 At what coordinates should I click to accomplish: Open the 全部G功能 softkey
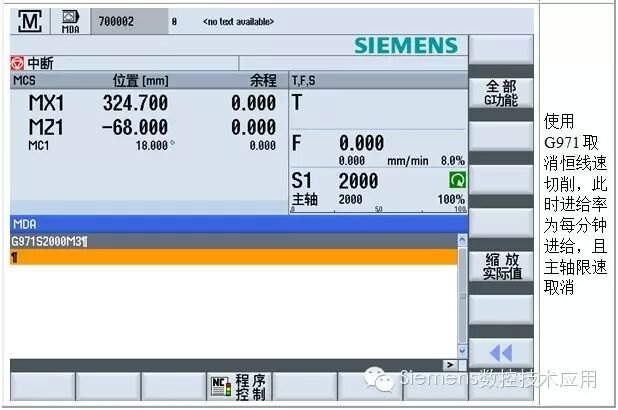point(501,93)
